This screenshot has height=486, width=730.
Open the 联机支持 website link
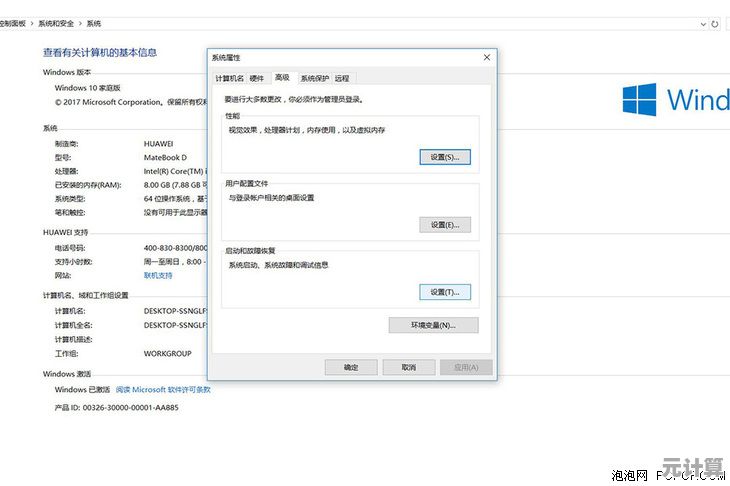[x=158, y=274]
